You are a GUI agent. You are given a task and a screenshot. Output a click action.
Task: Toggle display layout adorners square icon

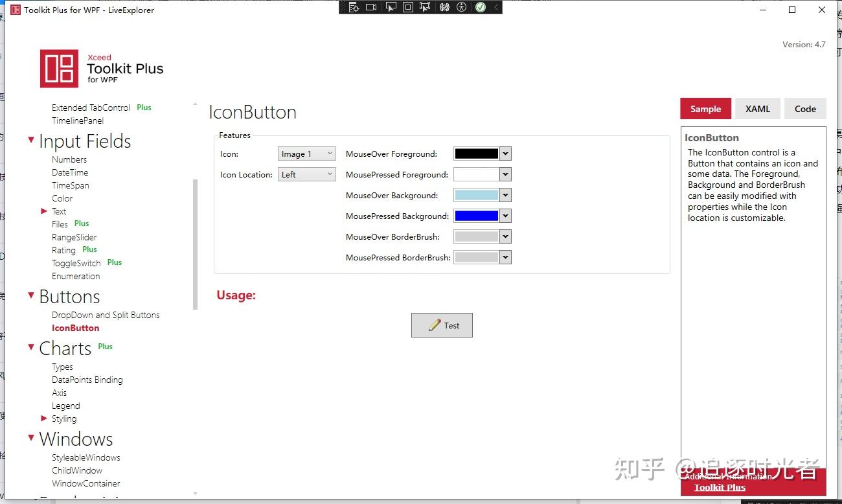(408, 7)
